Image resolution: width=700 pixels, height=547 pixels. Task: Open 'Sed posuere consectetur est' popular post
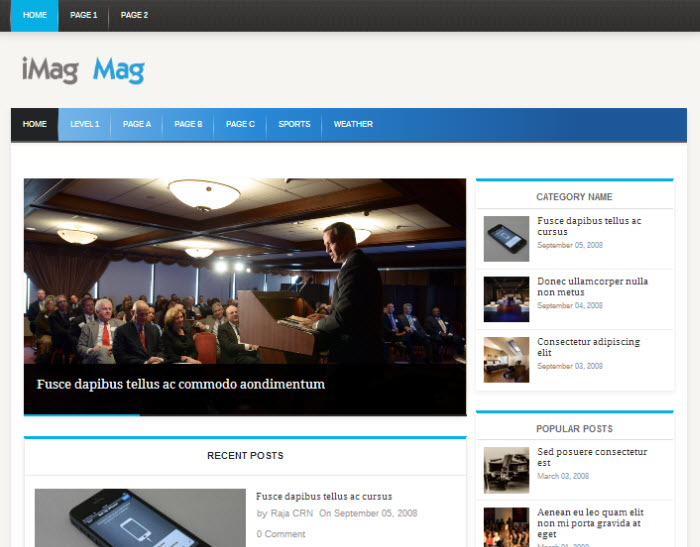pos(592,457)
